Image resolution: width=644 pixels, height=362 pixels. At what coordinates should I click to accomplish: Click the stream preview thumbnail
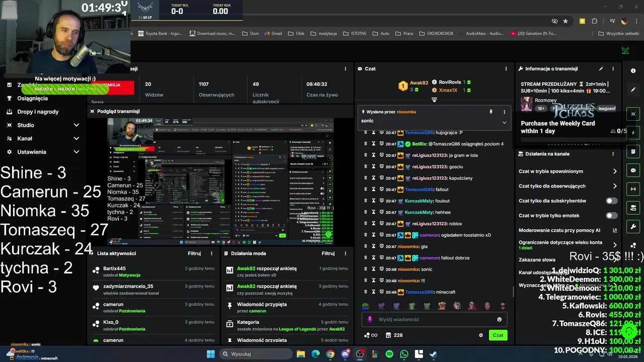[220, 182]
